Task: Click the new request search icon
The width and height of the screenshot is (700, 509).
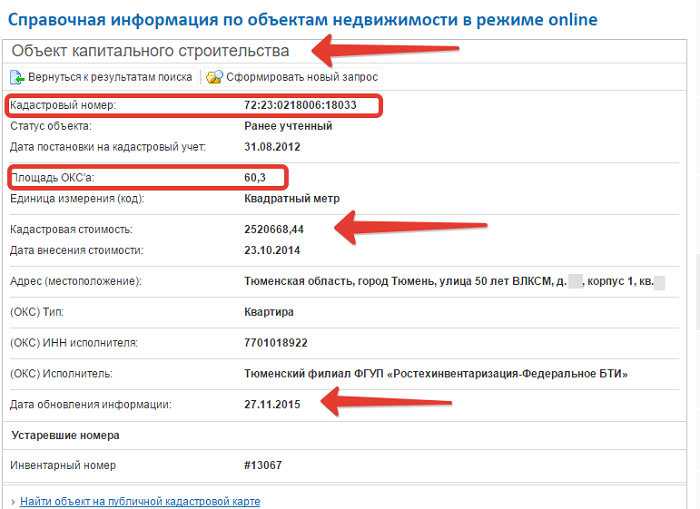Action: [214, 77]
